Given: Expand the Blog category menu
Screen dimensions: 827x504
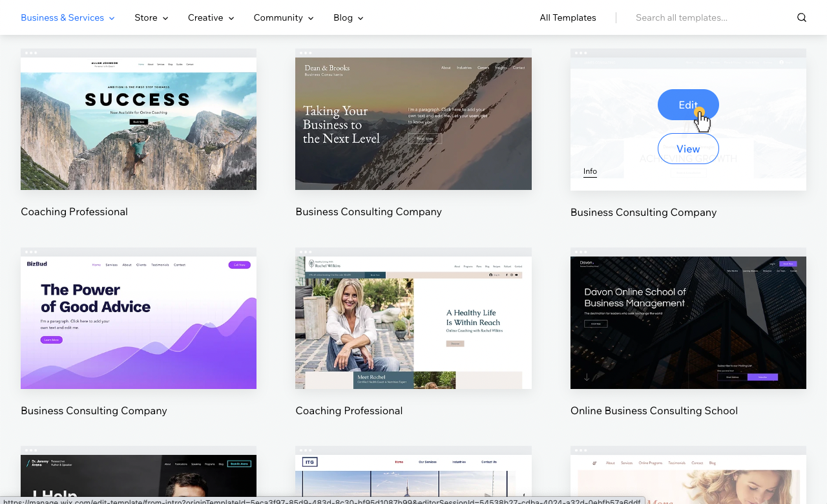Looking at the screenshot, I should tap(348, 17).
